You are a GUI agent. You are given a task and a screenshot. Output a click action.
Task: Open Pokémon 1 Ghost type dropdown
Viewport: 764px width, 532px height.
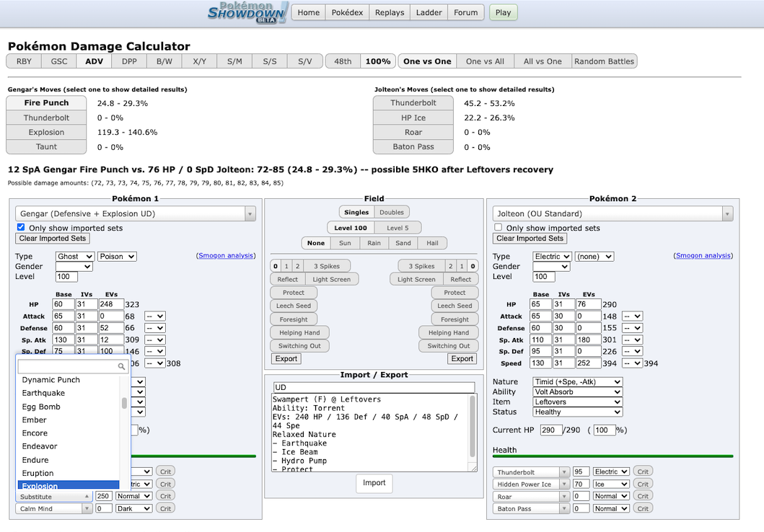tap(74, 257)
